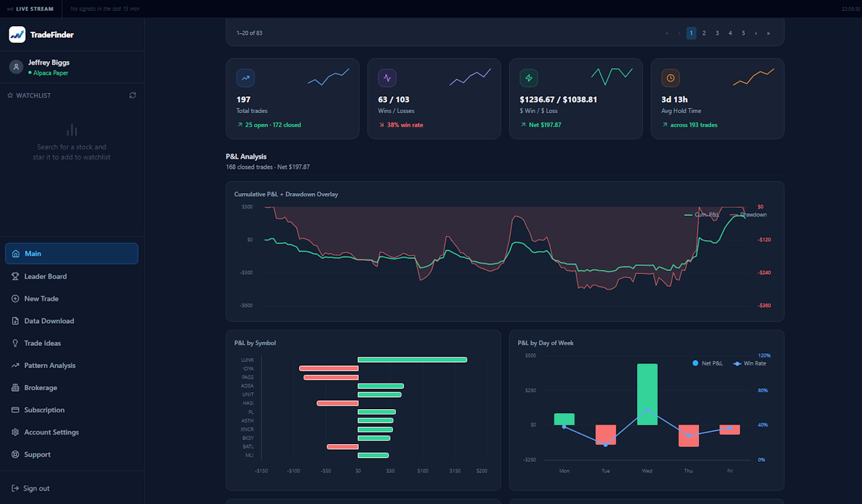Click the HASI red loss bar

click(x=337, y=403)
